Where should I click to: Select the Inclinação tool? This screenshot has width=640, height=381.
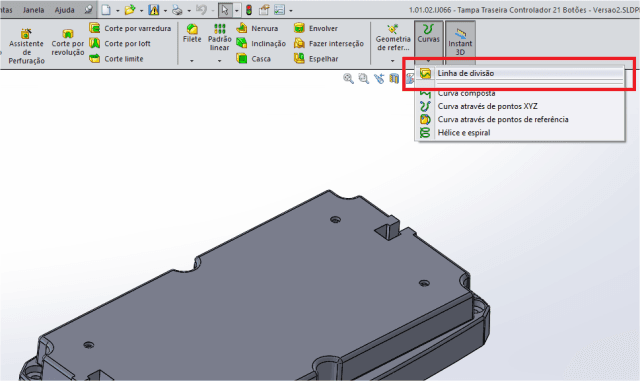coord(261,43)
